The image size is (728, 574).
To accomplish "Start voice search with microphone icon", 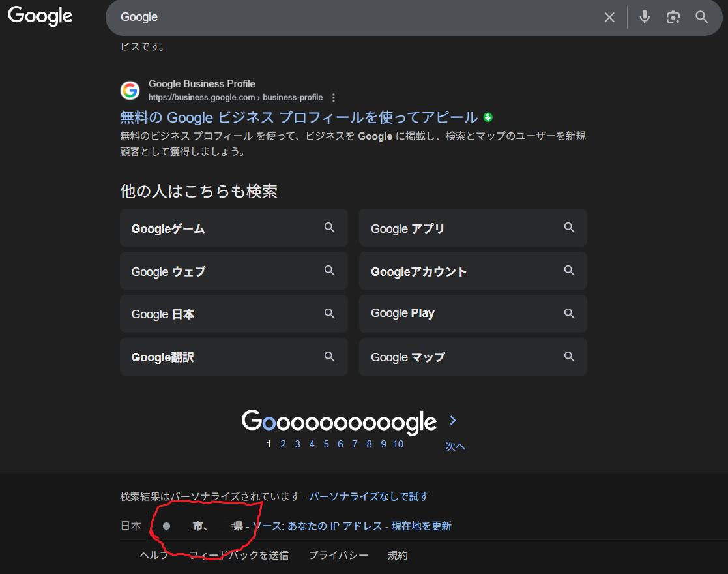I will coord(645,18).
